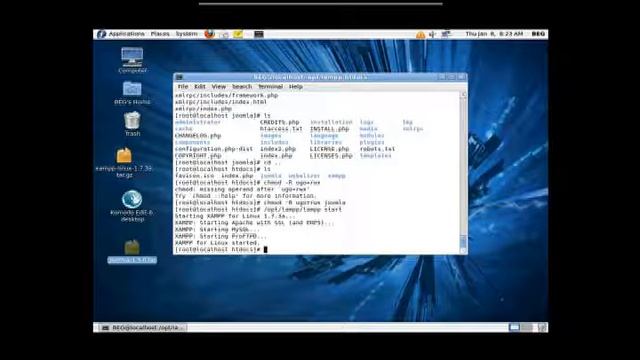The height and width of the screenshot is (360, 640).
Task: Click the LICENSES.php filename in terminal
Action: coord(331,156)
